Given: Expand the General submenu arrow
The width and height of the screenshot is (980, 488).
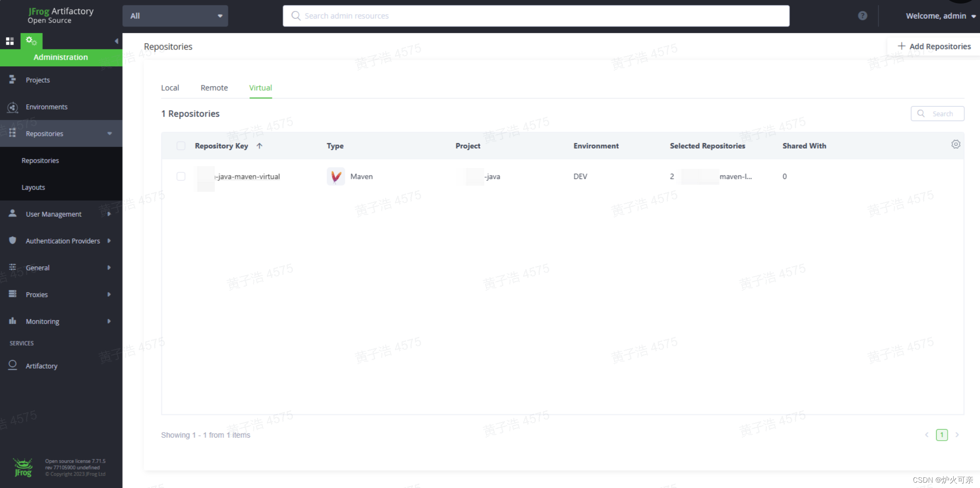Looking at the screenshot, I should tap(109, 267).
